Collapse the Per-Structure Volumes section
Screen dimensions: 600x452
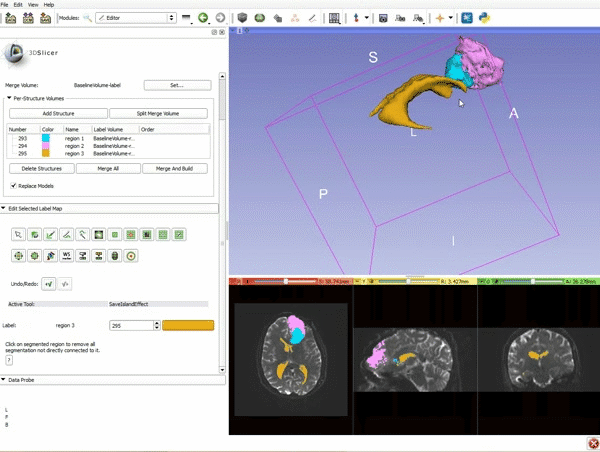pos(8,100)
